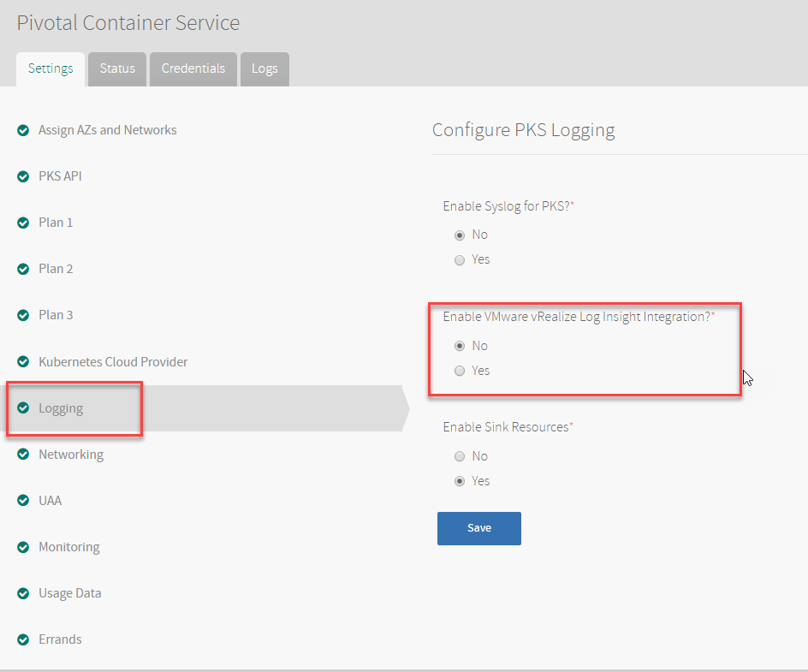Open the Credentials tab
Image resolution: width=808 pixels, height=672 pixels.
(x=193, y=69)
